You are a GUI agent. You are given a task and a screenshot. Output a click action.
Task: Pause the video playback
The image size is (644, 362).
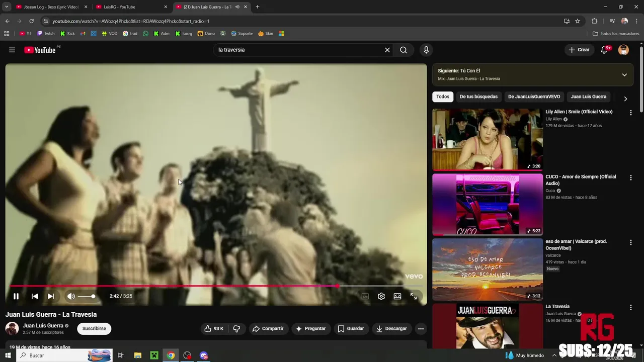16,296
